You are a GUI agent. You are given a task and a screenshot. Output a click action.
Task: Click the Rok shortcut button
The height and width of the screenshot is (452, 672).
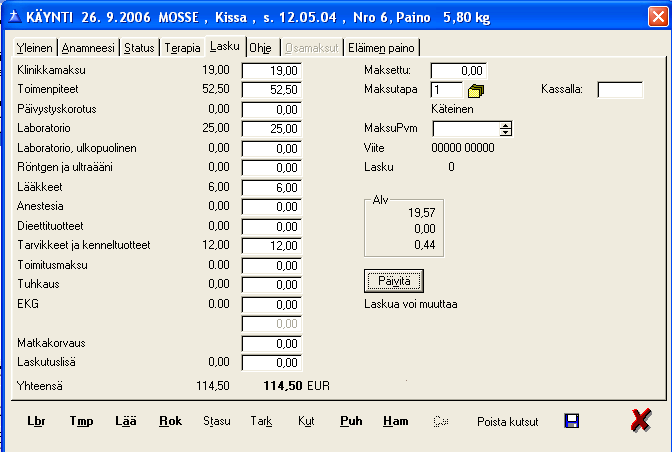(170, 421)
